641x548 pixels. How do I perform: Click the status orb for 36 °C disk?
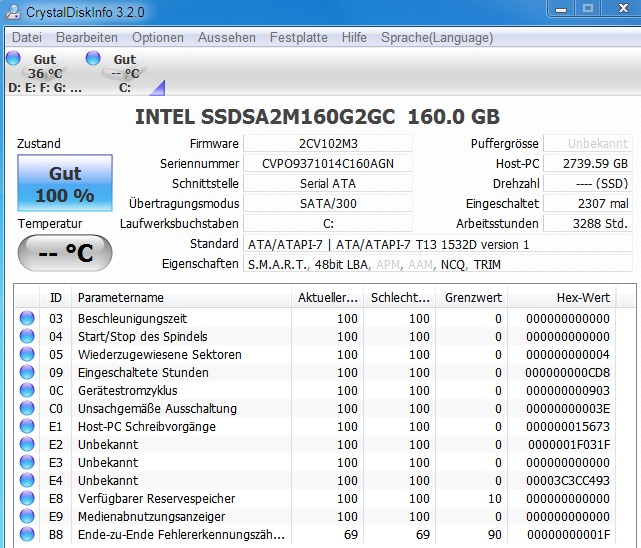pos(13,58)
